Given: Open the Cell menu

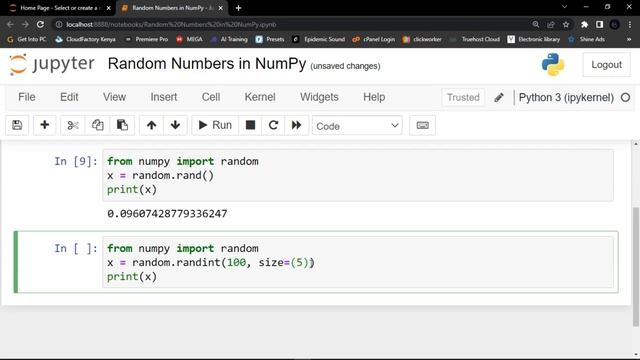Looking at the screenshot, I should (x=211, y=97).
